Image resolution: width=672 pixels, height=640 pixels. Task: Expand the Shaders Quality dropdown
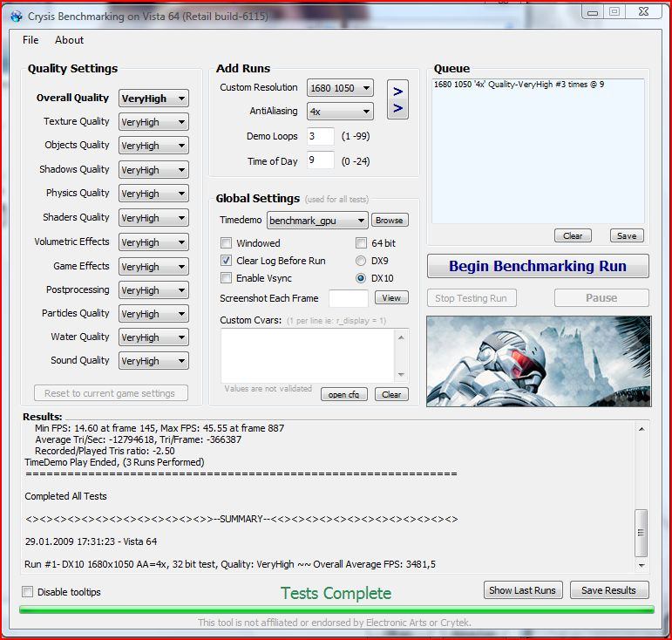pos(153,218)
